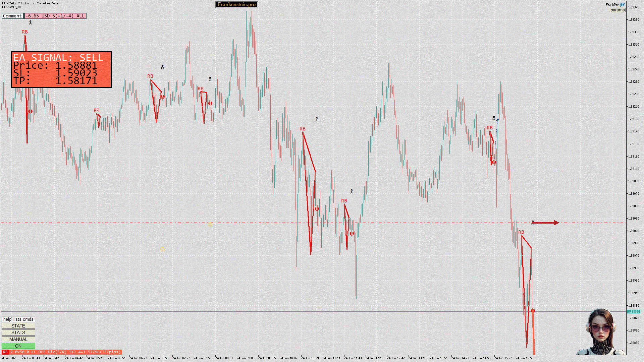Toggle the MANUAL mode button
This screenshot has height=362, width=644.
(x=18, y=339)
